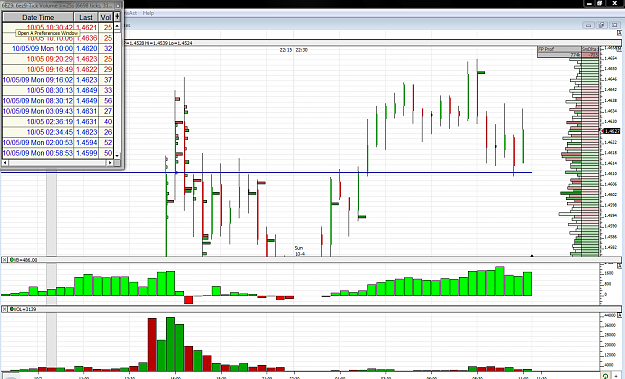Select the row 10/05/09 Mon 03:09:43

click(58, 111)
